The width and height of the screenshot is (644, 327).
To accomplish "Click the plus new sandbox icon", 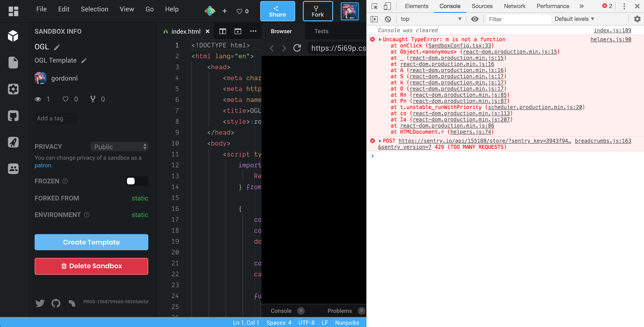I will 225,11.
